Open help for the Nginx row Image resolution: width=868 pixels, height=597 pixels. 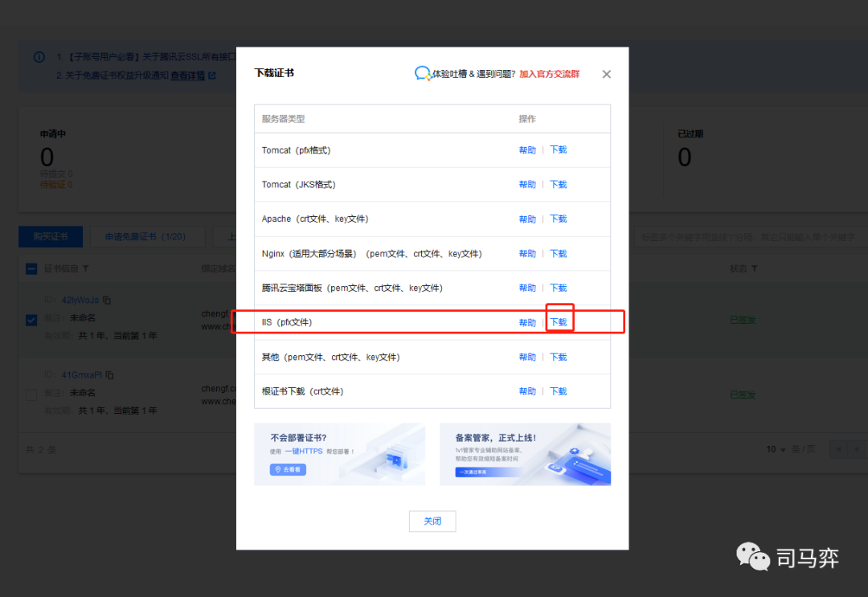click(527, 253)
